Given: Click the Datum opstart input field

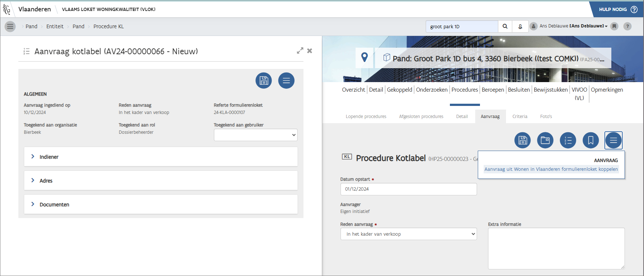Looking at the screenshot, I should tap(408, 189).
